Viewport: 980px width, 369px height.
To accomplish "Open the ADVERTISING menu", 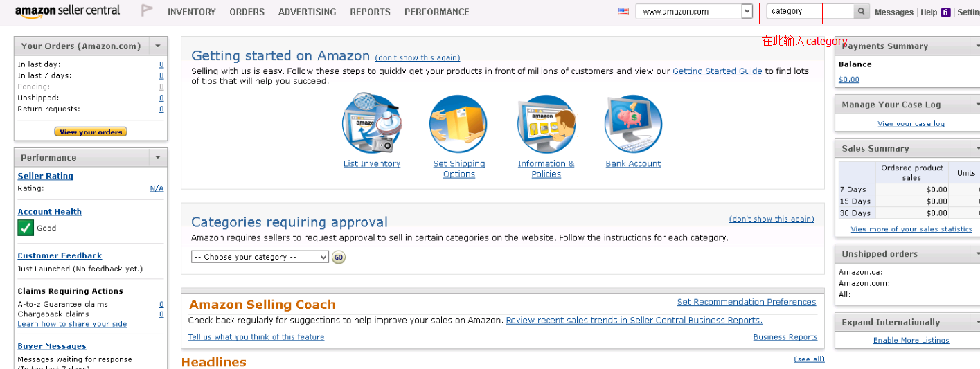I will coord(307,12).
